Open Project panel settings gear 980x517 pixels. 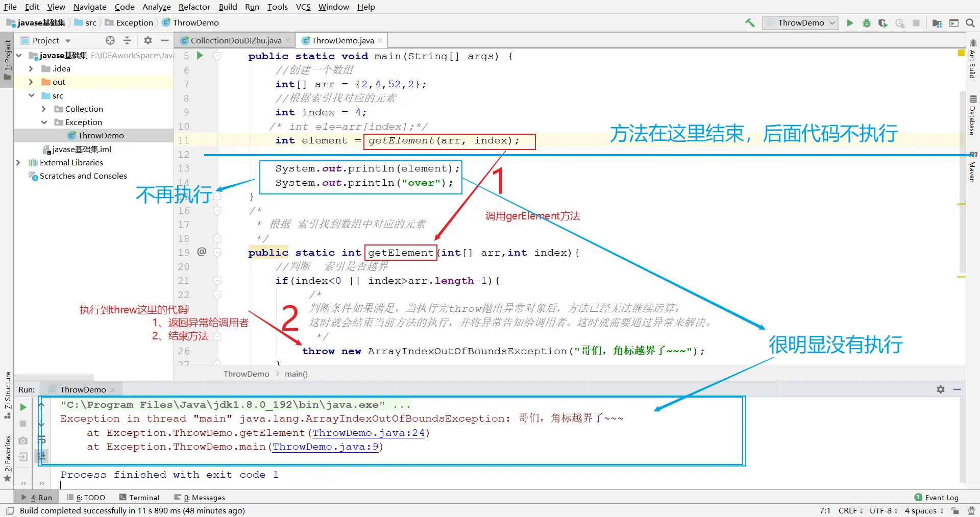coord(148,40)
